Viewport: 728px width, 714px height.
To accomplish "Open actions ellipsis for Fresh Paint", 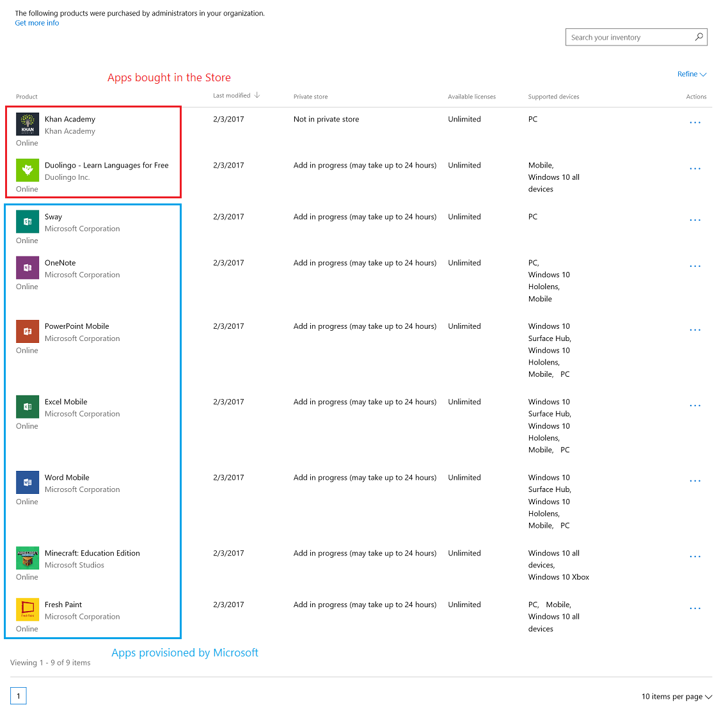I will point(695,608).
